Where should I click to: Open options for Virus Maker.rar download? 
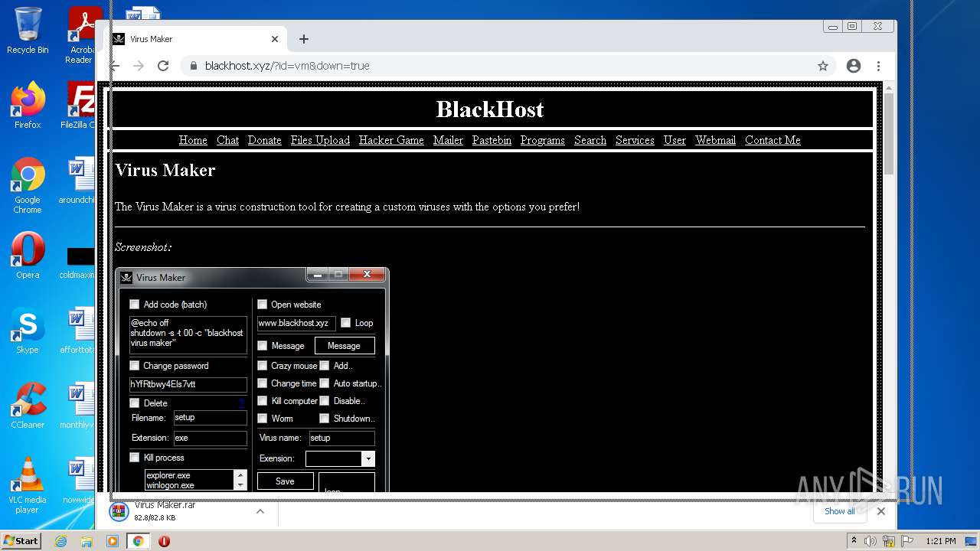(x=260, y=511)
